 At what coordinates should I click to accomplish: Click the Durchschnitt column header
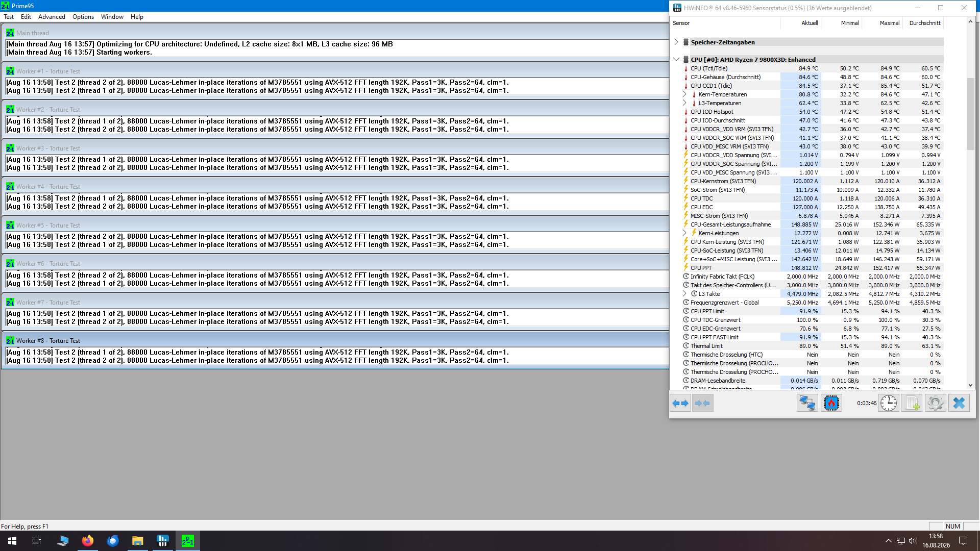point(923,23)
